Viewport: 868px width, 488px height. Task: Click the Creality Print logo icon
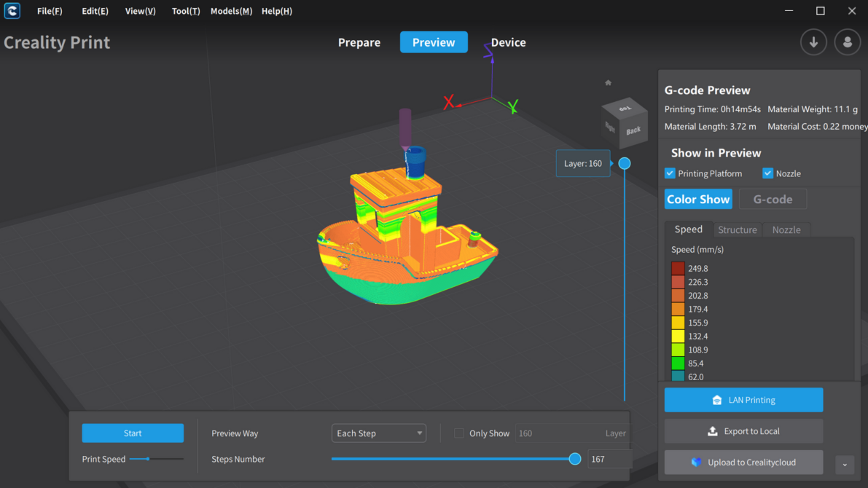click(12, 11)
